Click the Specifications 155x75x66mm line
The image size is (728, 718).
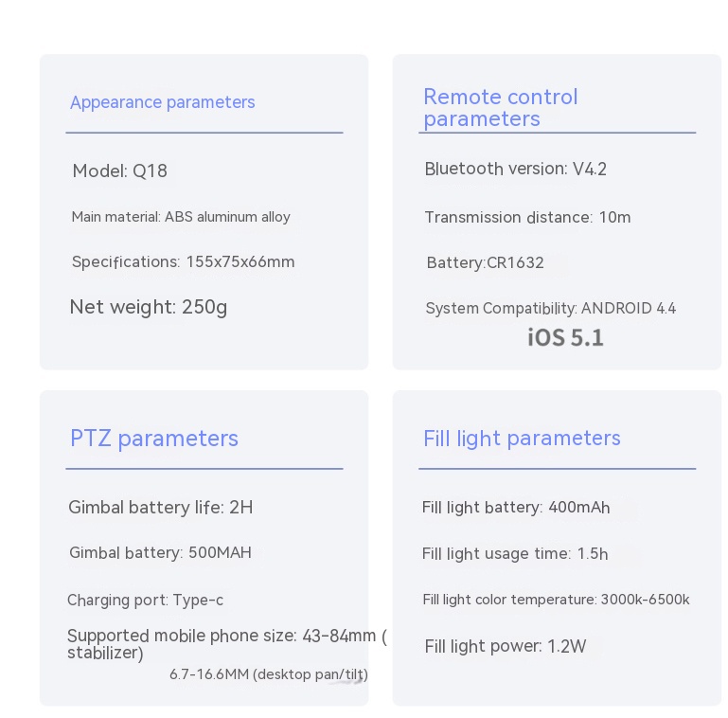[183, 262]
